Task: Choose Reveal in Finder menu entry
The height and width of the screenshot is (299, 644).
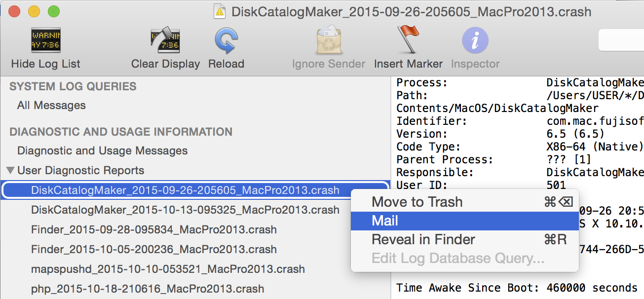Action: point(464,239)
